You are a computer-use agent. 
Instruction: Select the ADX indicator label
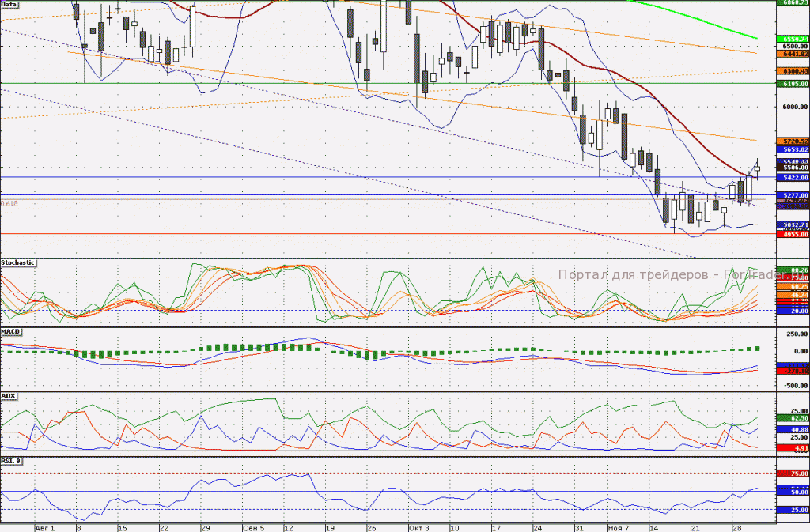coord(9,396)
